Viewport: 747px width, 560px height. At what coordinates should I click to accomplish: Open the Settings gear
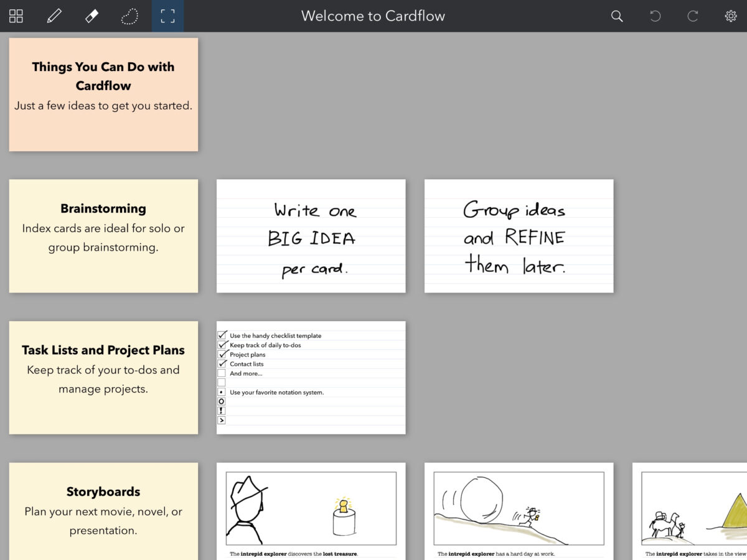point(731,16)
